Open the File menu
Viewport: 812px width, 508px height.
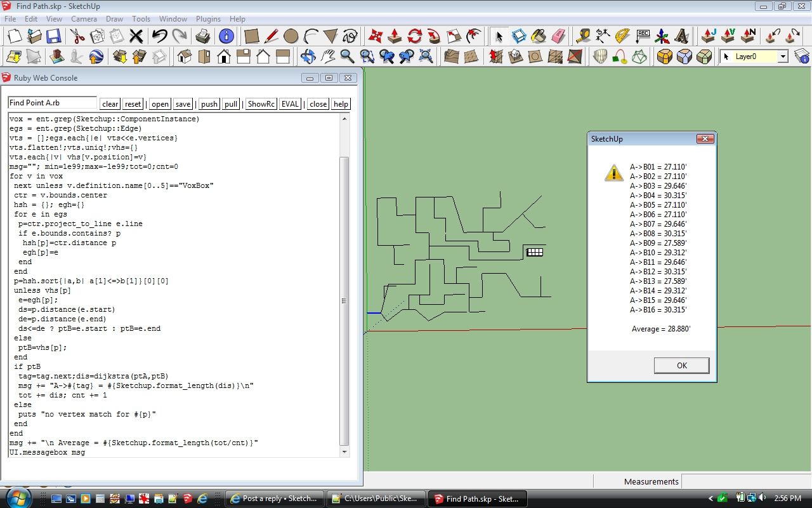click(x=10, y=19)
